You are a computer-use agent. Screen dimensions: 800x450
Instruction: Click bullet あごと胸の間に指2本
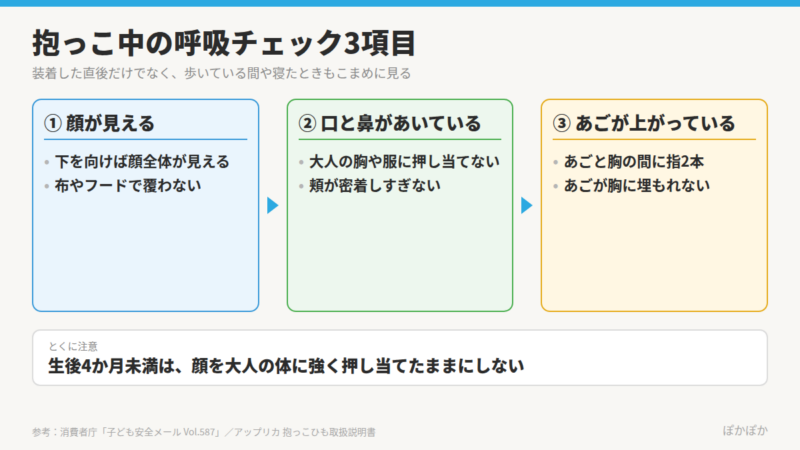tap(634, 162)
